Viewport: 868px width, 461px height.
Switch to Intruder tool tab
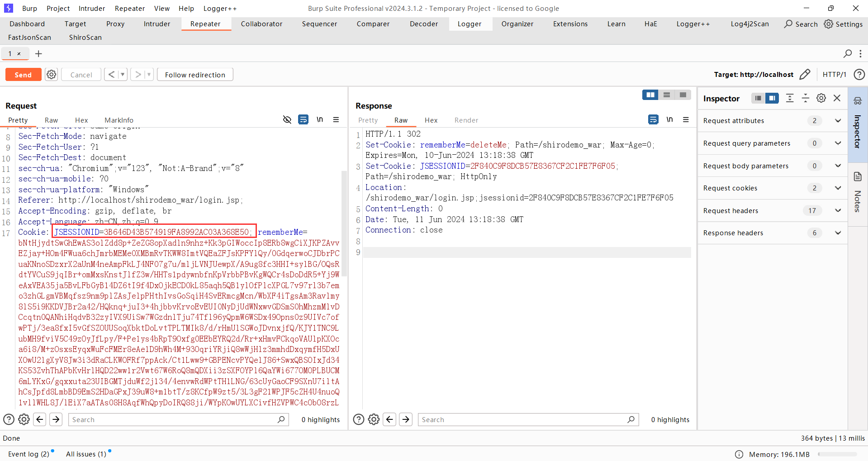tap(157, 24)
